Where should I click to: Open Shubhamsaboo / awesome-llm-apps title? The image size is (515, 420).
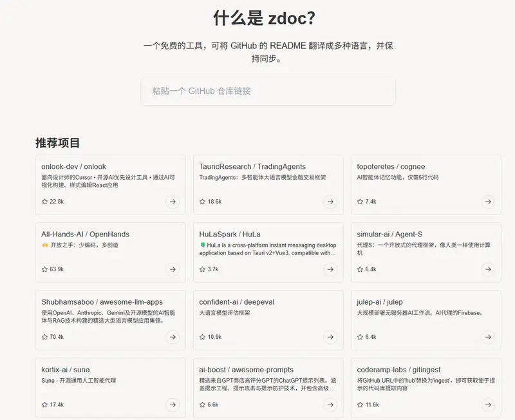pos(102,302)
